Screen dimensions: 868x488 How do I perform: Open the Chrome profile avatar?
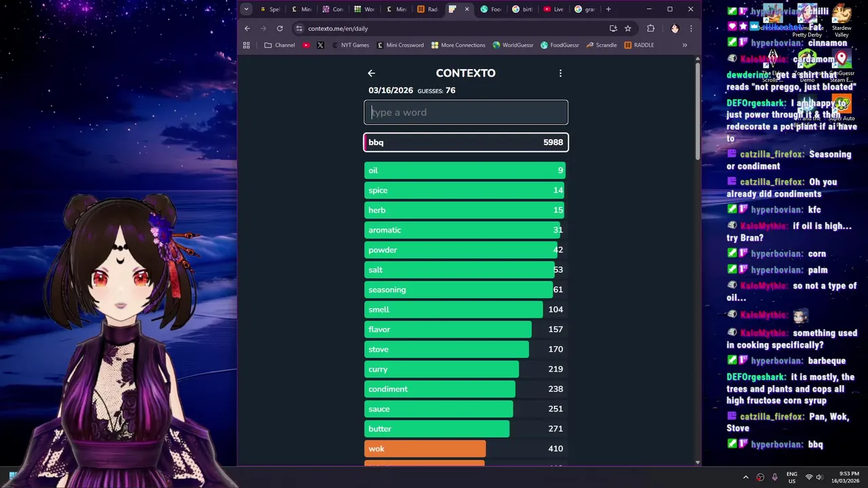[675, 28]
